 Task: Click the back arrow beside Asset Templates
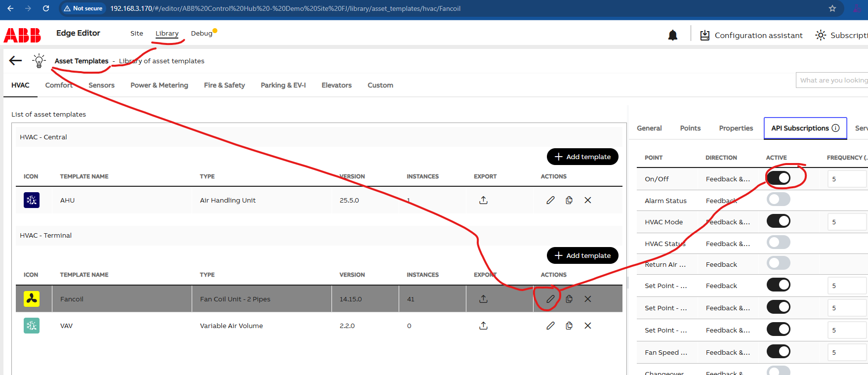(16, 61)
